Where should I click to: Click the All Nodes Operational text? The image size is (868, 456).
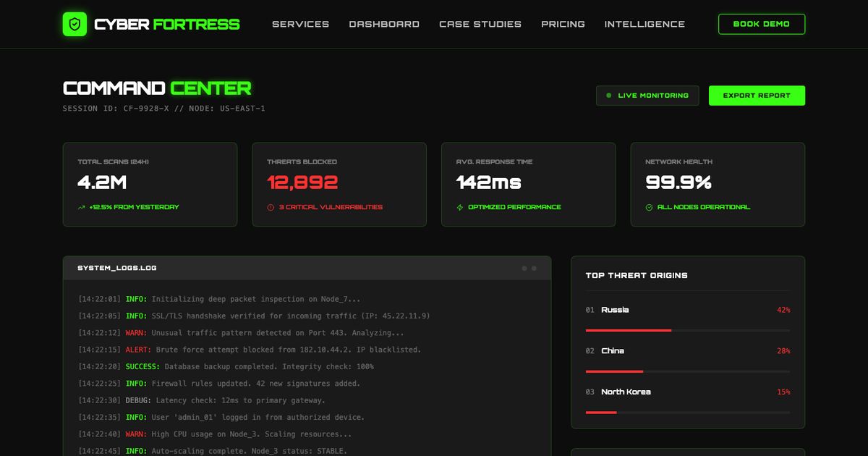tap(704, 208)
